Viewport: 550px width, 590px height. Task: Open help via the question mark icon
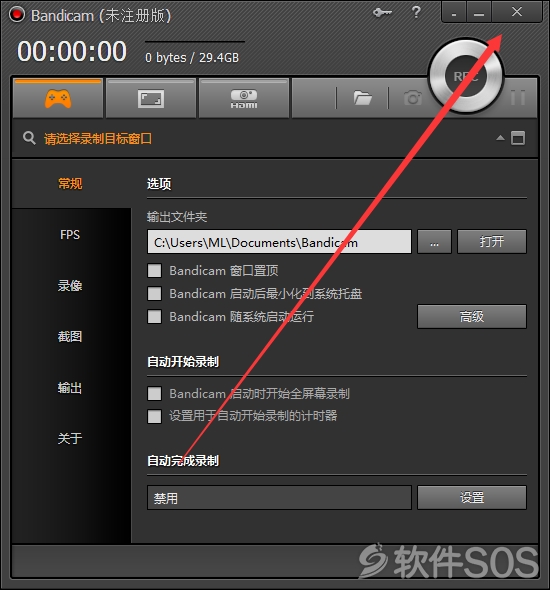tap(416, 12)
